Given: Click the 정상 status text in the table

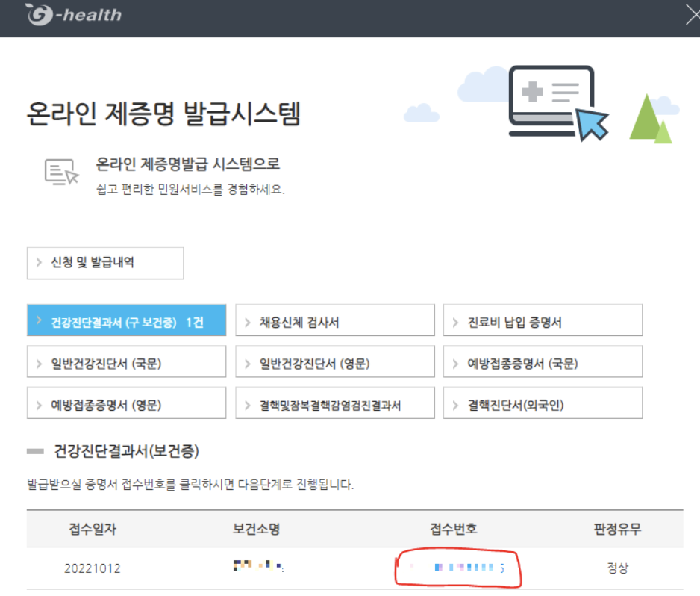Looking at the screenshot, I should 620,568.
